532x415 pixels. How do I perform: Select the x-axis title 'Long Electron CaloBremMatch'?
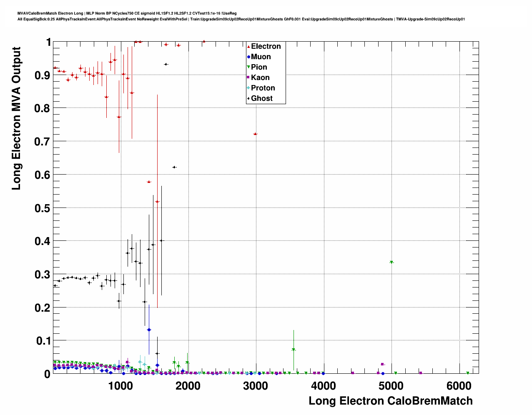(x=390, y=401)
